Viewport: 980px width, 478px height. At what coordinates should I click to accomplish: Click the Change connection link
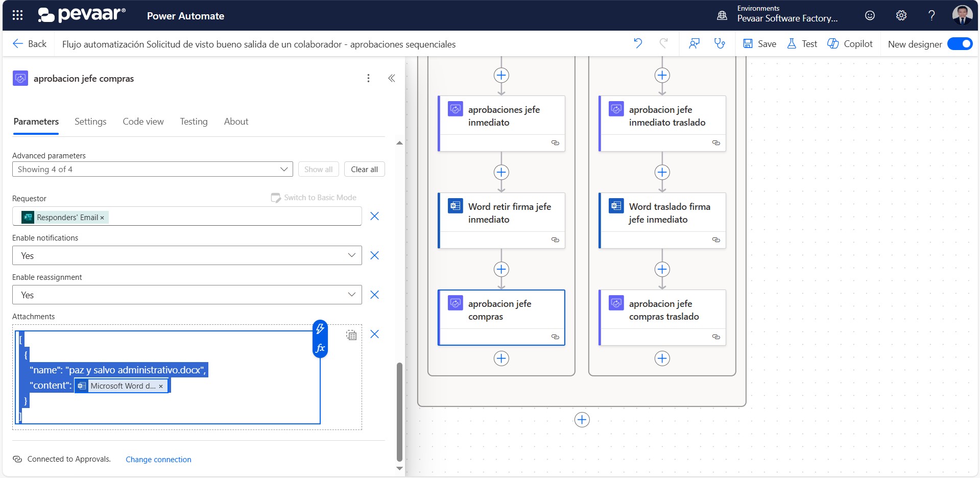tap(158, 459)
